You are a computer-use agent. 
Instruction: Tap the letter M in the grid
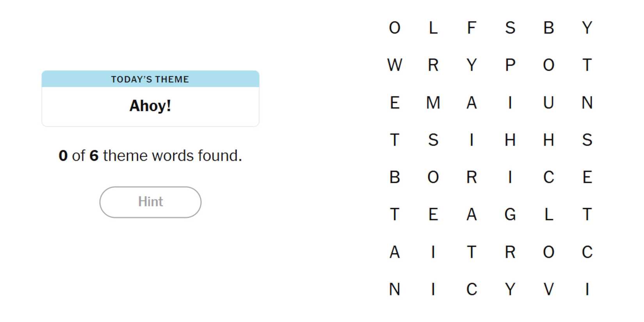(433, 103)
